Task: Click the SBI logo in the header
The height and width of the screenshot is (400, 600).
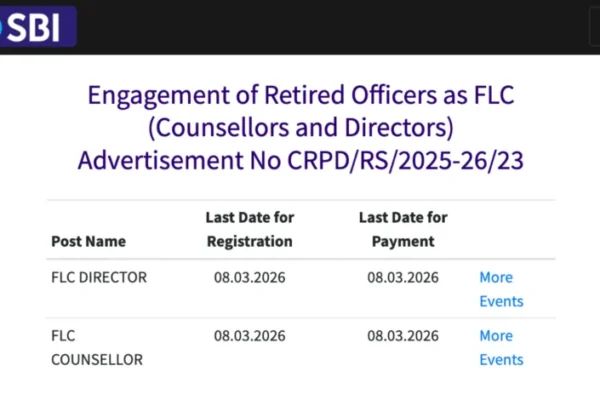Action: coord(36,27)
